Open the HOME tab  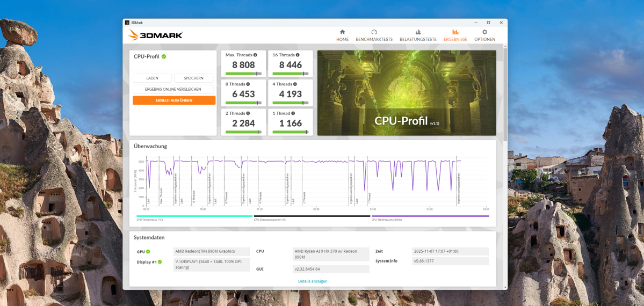[342, 35]
